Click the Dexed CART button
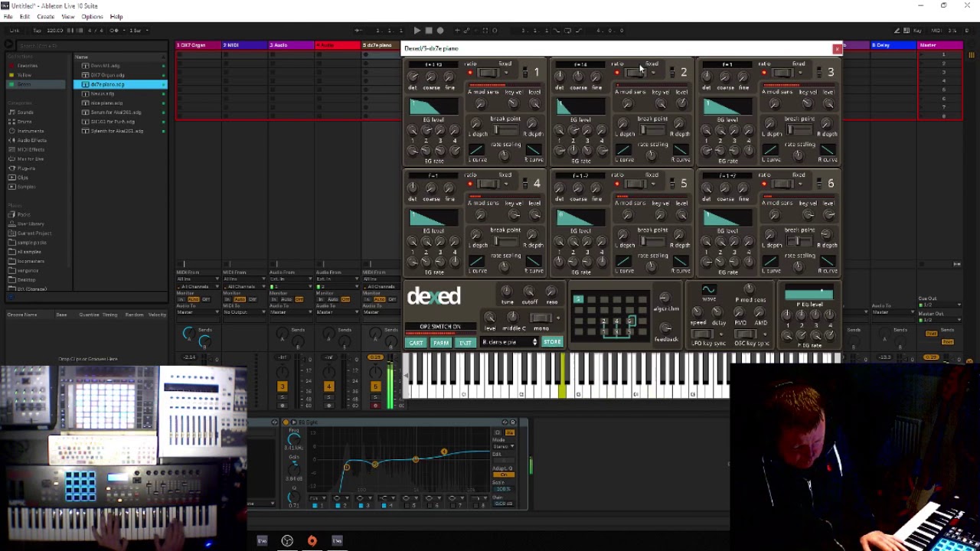The image size is (980, 551). click(416, 343)
